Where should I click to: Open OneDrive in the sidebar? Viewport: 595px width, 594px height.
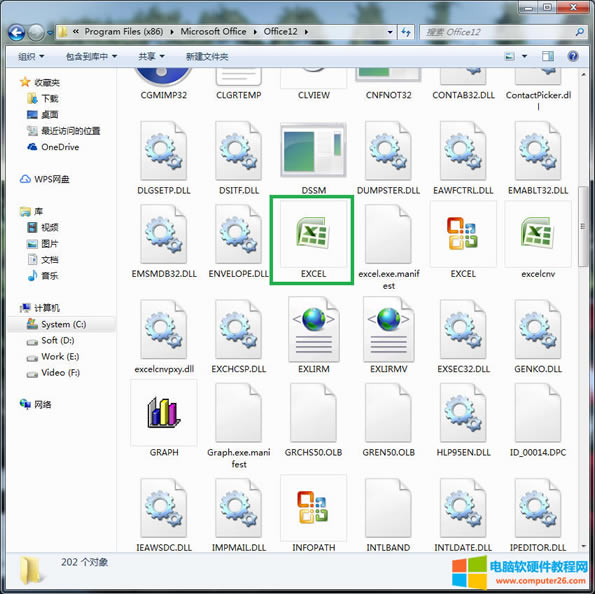click(x=53, y=147)
